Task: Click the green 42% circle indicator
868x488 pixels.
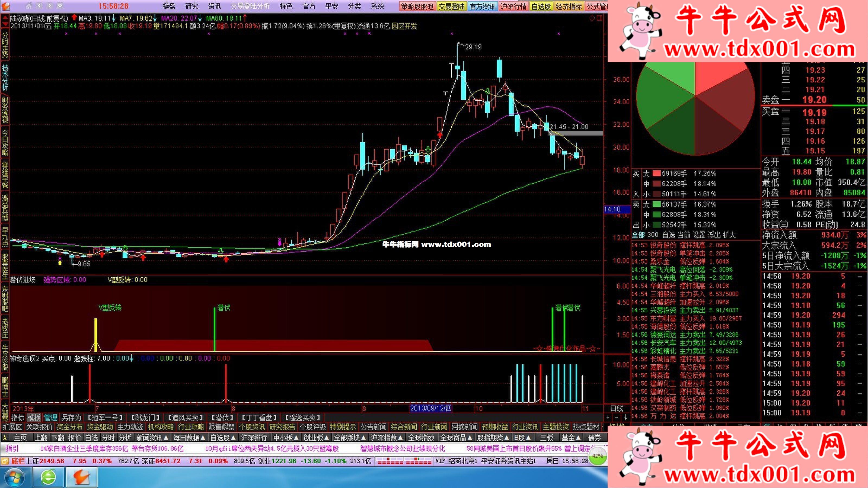Action: pyautogui.click(x=597, y=456)
